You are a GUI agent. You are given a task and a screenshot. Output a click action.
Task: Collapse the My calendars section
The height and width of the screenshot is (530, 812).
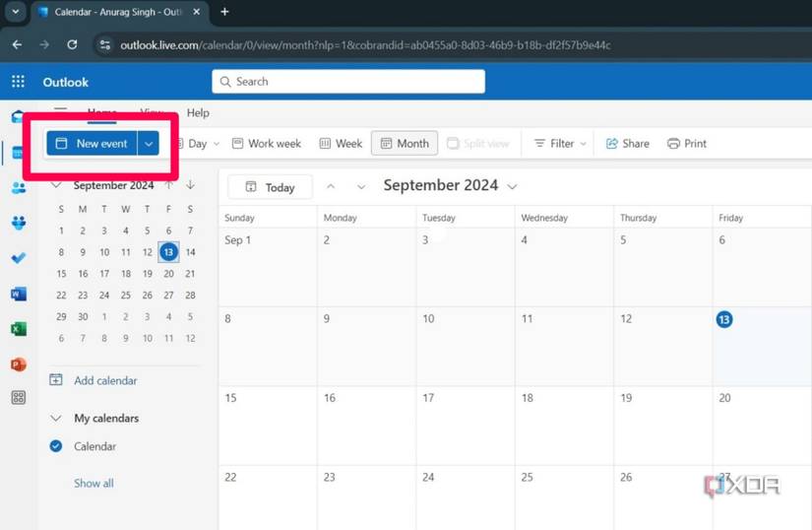coord(56,418)
